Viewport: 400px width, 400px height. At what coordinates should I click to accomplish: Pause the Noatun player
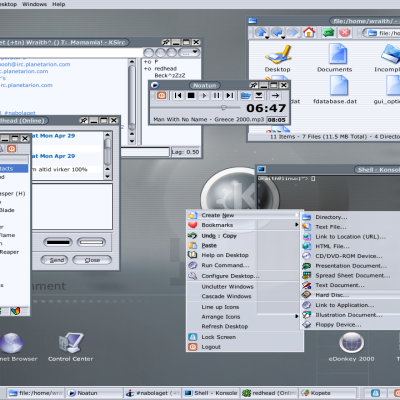(217, 96)
